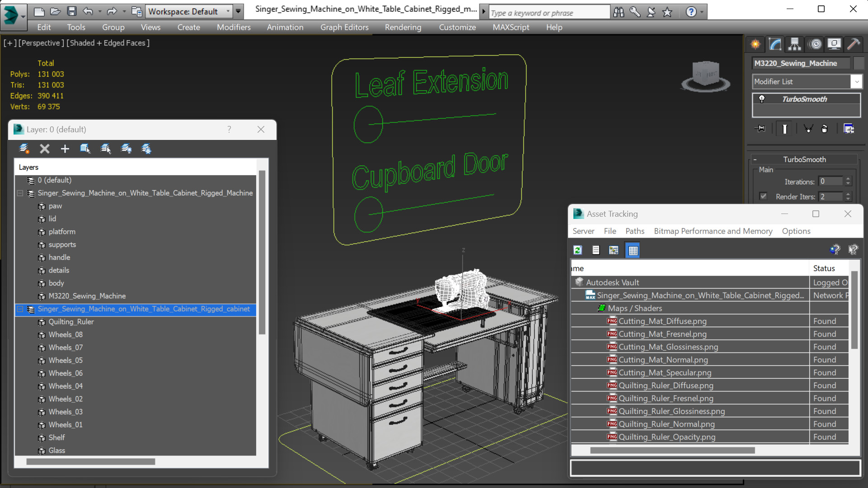Toggle the Render Iters checkbox

click(763, 196)
